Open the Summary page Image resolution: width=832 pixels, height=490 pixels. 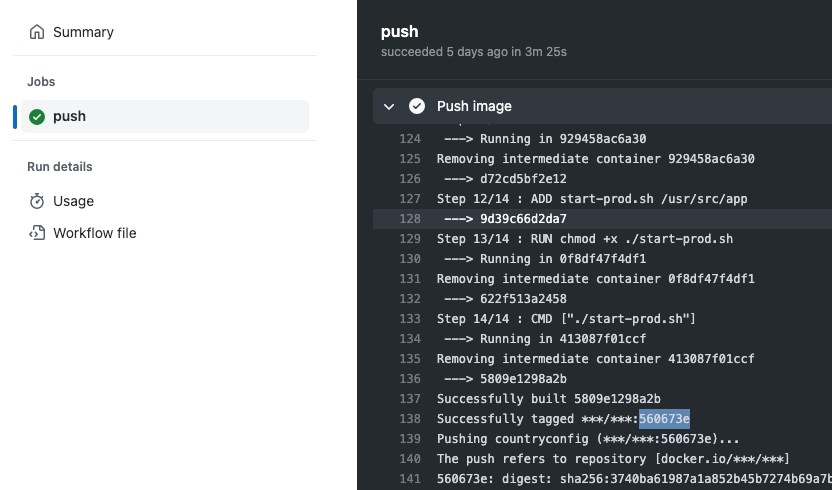click(83, 32)
